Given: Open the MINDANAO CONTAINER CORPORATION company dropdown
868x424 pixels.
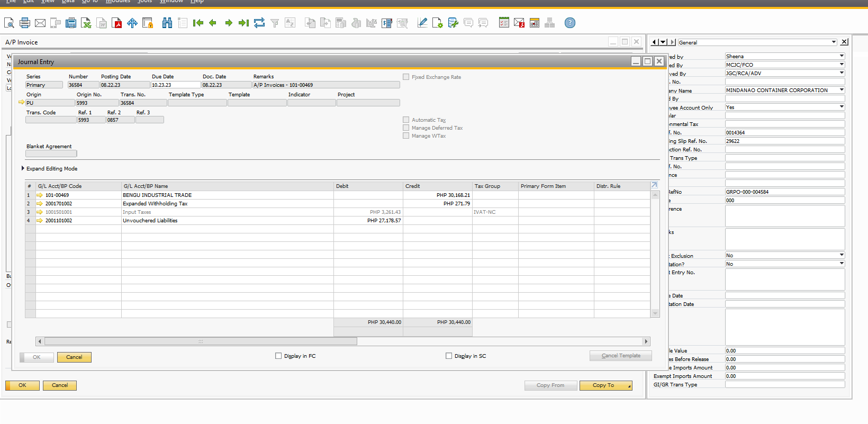Looking at the screenshot, I should pyautogui.click(x=842, y=90).
